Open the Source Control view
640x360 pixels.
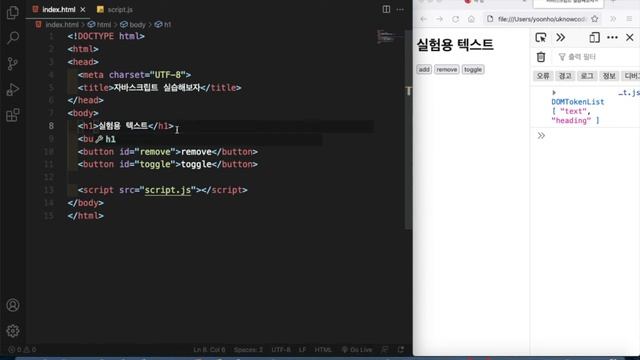[13, 64]
